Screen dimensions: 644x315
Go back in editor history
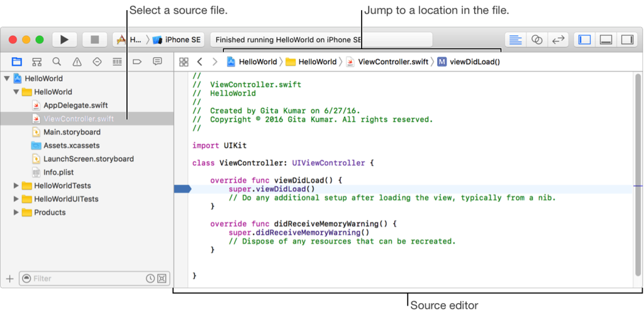click(199, 62)
